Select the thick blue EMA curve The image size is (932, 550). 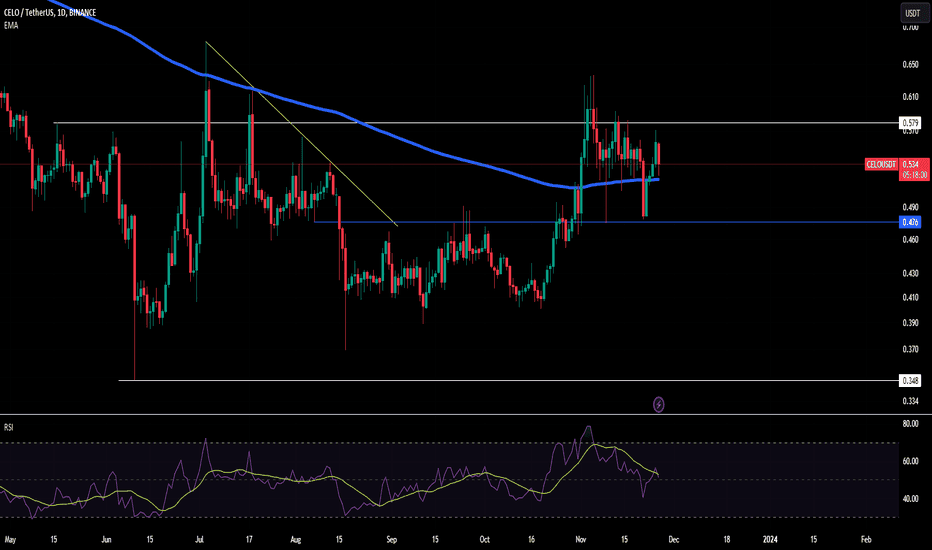coord(400,141)
